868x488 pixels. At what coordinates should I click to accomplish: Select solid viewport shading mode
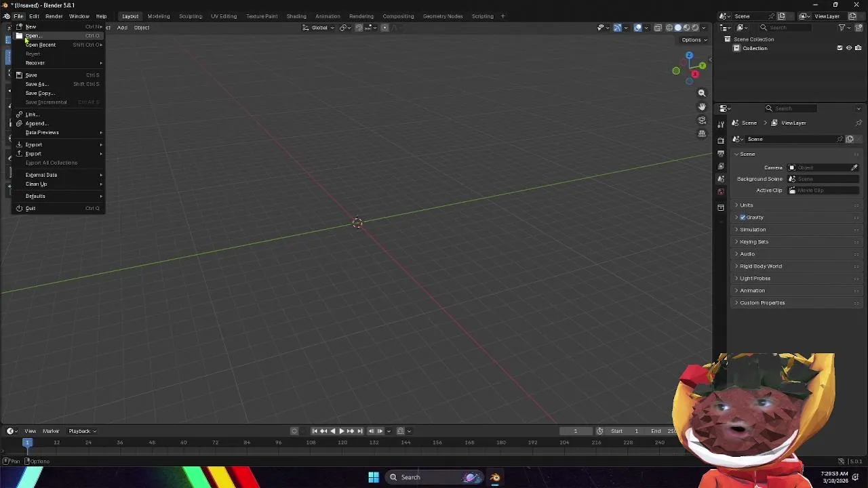coord(677,28)
